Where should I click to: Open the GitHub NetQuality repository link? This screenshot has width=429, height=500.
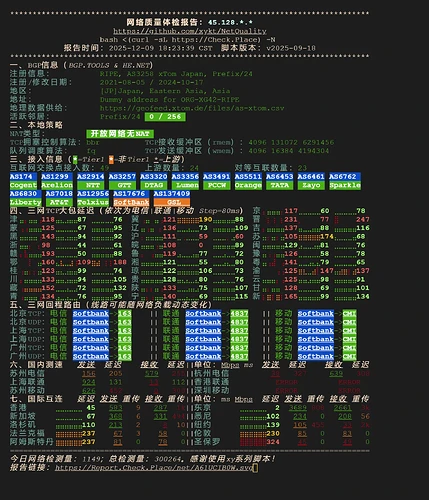click(x=190, y=31)
